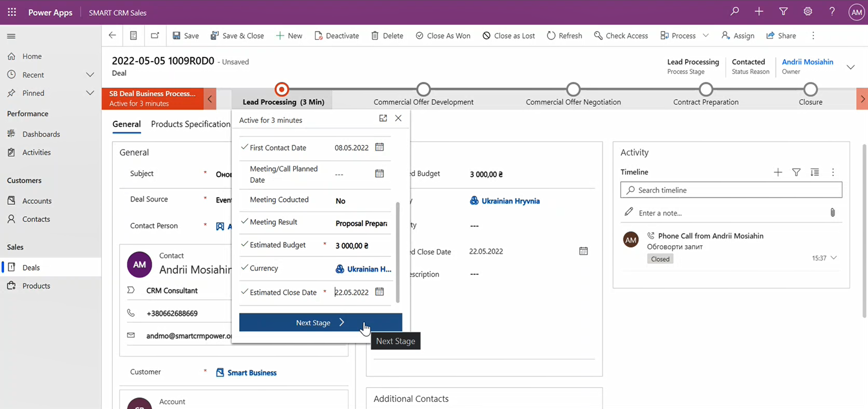The height and width of the screenshot is (409, 868).
Task: Click the search magnifier in top bar
Action: [x=735, y=12]
